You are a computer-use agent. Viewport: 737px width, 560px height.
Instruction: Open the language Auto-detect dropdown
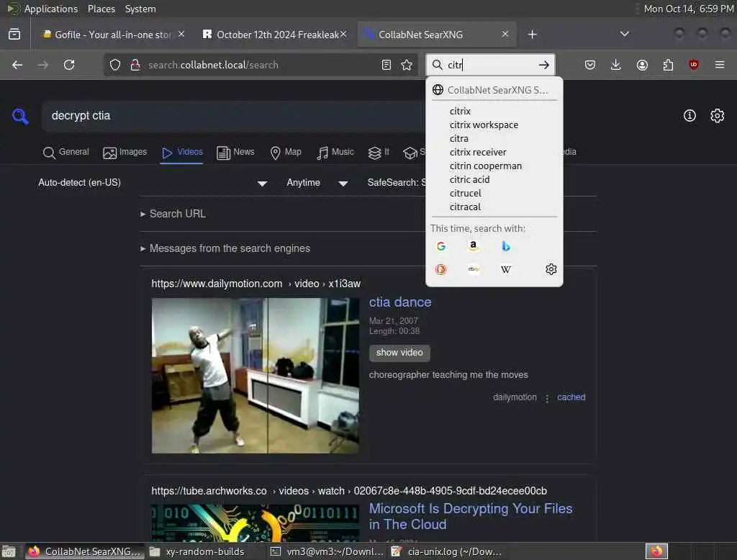coord(153,183)
